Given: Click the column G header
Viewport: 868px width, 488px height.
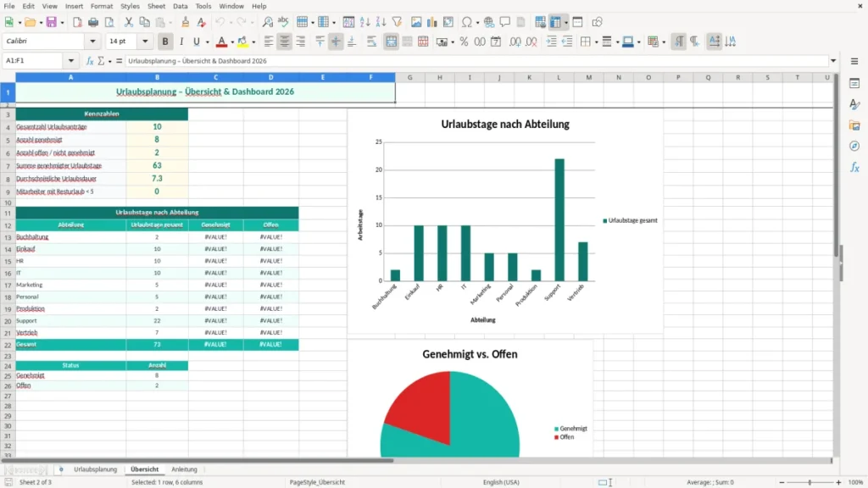Looking at the screenshot, I should 409,77.
